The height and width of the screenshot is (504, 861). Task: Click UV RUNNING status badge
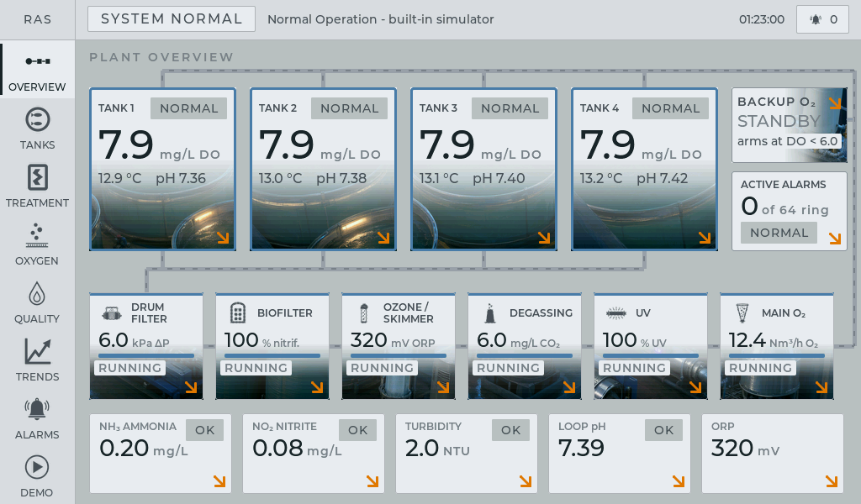point(634,368)
